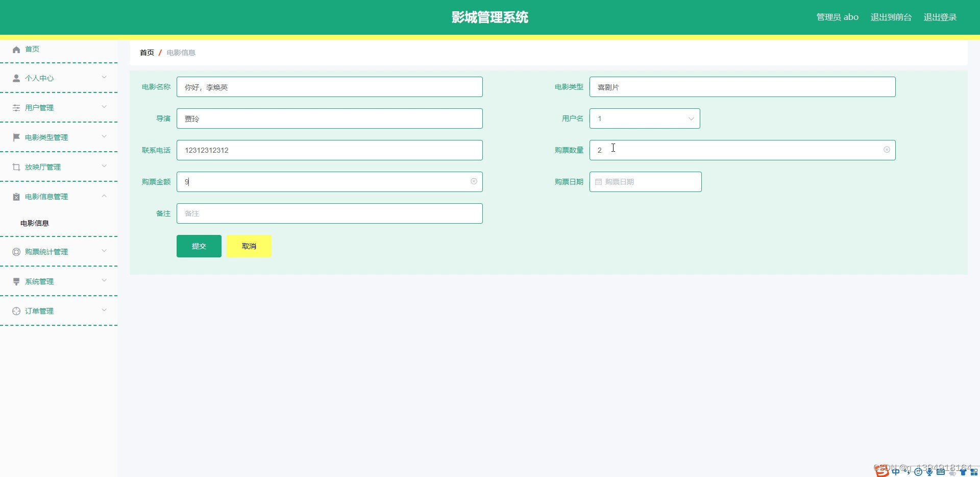The width and height of the screenshot is (980, 477).
Task: Focus the 电影名称 input field
Action: 330,87
